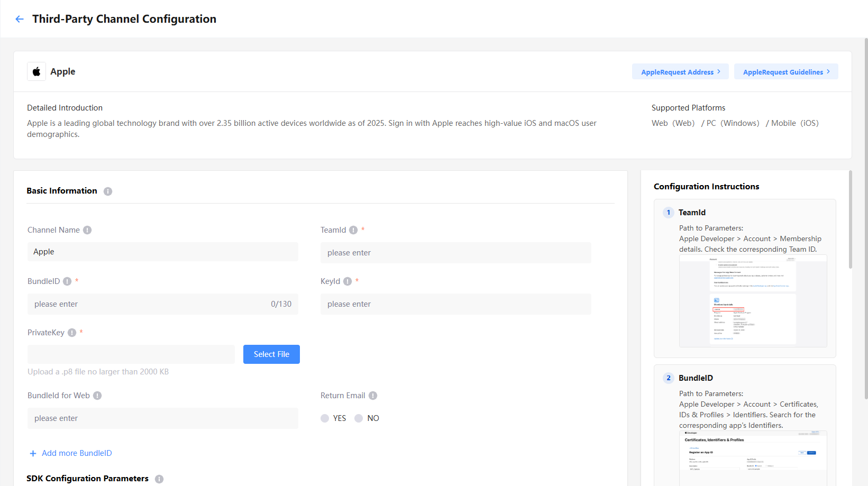Image resolution: width=868 pixels, height=486 pixels.
Task: Click the Return Email info icon
Action: coord(373,396)
